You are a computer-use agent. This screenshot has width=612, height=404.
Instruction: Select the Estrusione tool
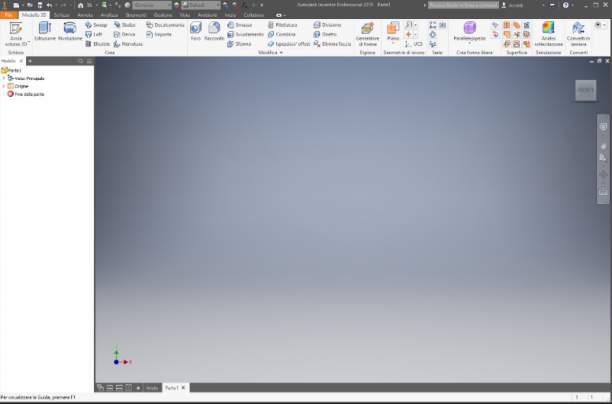[45, 31]
